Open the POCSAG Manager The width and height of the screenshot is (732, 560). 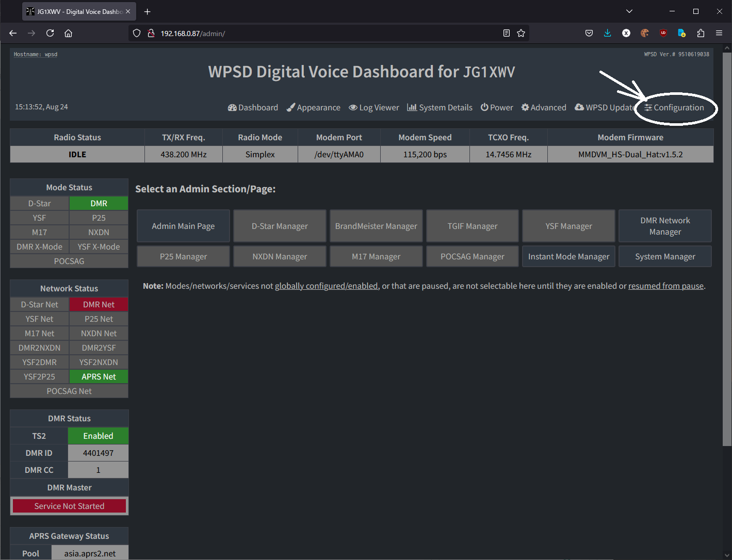tap(473, 256)
